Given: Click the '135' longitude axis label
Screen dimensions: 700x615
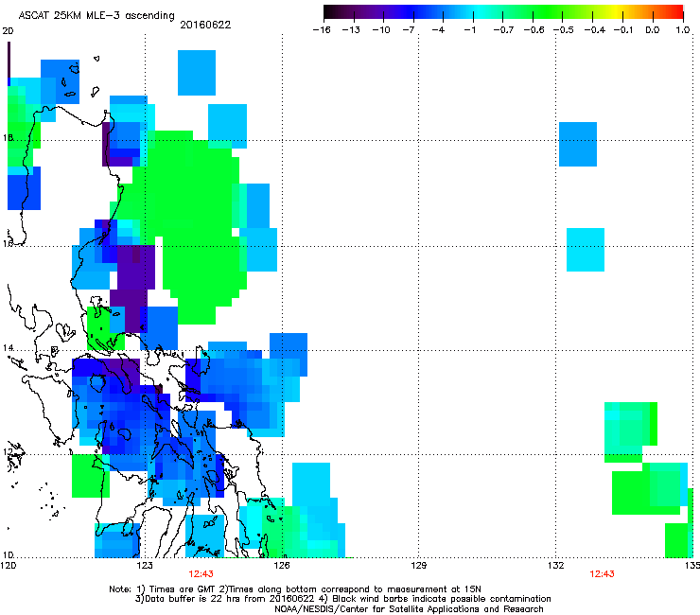Looking at the screenshot, I should (x=692, y=566).
